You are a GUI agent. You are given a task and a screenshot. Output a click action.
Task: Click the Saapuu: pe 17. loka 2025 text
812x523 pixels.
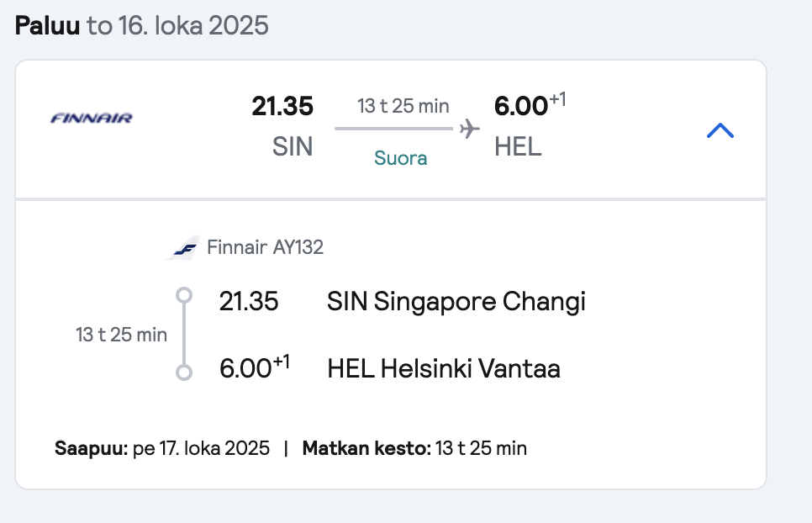pyautogui.click(x=162, y=448)
